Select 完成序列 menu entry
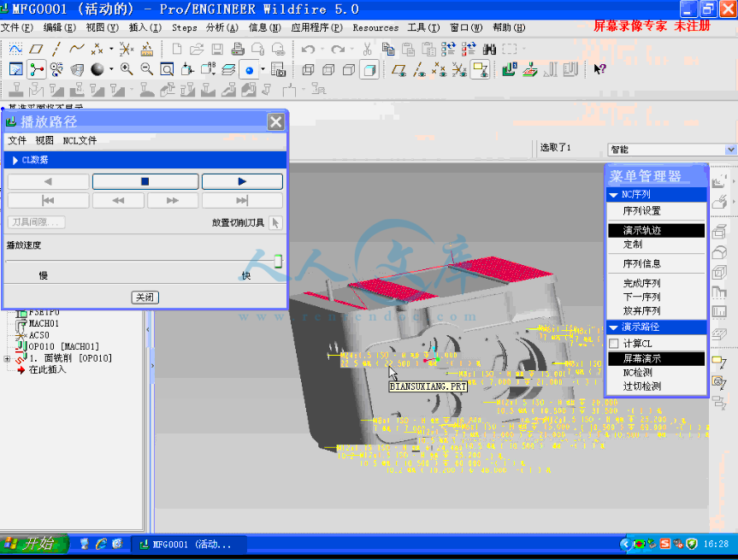The width and height of the screenshot is (738, 560). (641, 283)
